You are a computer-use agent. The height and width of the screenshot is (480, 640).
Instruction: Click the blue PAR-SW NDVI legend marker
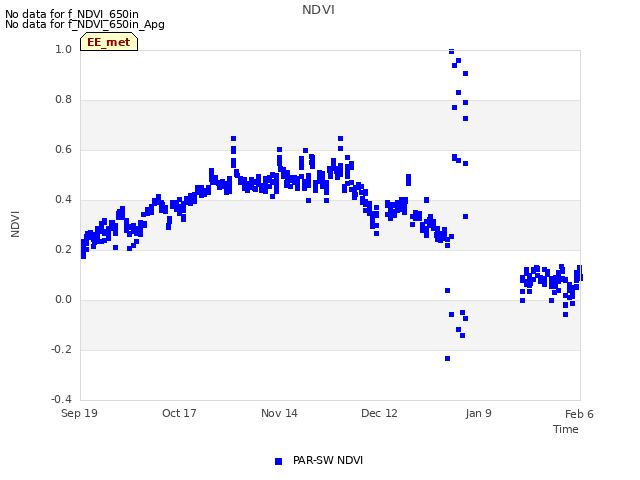[278, 461]
